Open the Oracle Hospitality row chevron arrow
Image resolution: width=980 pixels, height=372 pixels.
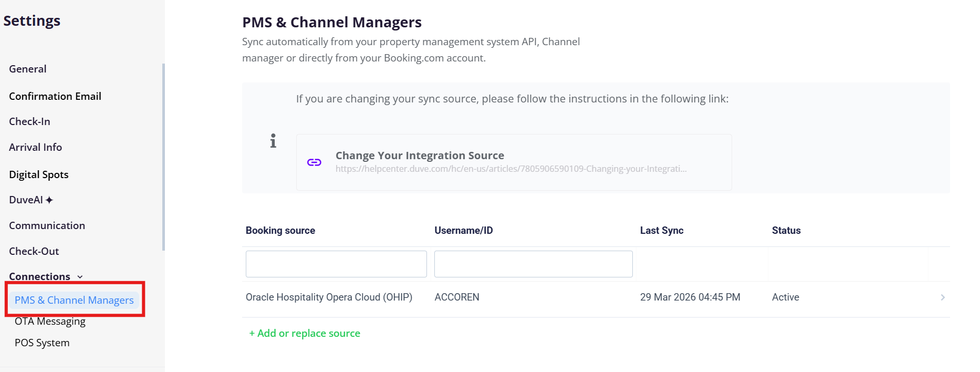pos(942,297)
